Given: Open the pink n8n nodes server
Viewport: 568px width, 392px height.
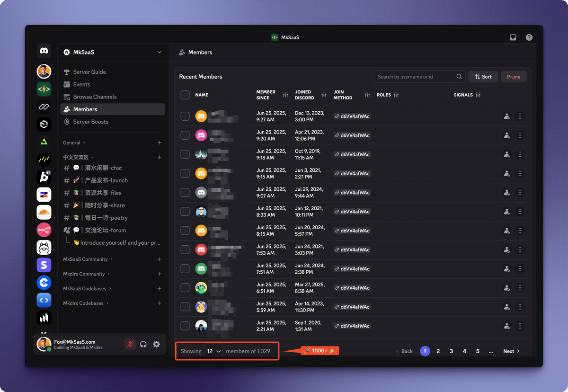Looking at the screenshot, I should pos(44,230).
